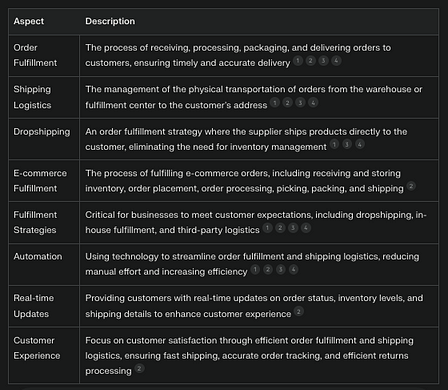Click citation 4 in Automation row
This screenshot has height=390, width=448.
tap(294, 270)
